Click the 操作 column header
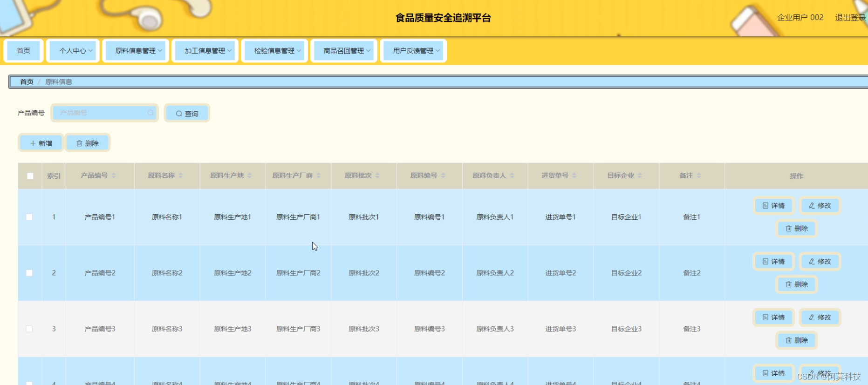 tap(796, 176)
